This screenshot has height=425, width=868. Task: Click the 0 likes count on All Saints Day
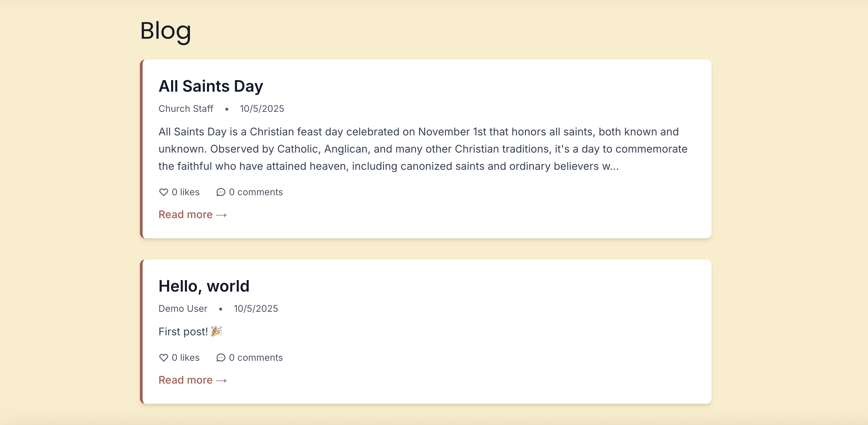coord(186,192)
